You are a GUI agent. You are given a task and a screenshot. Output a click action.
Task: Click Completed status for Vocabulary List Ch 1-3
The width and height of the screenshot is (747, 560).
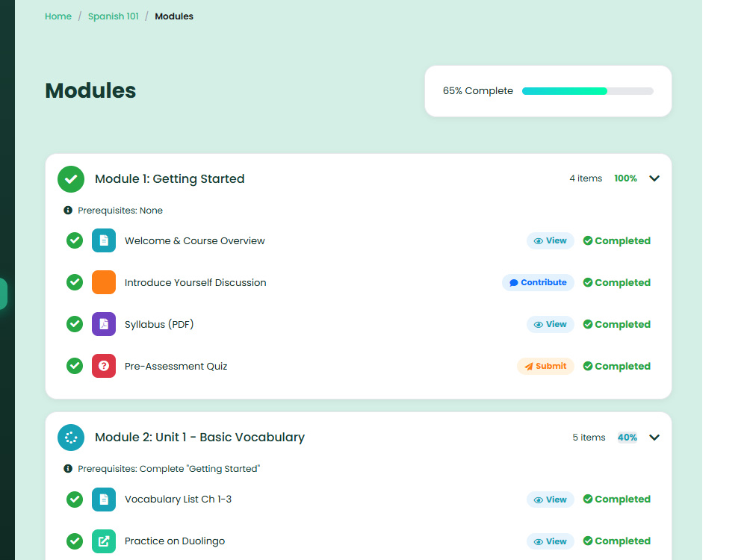tap(617, 499)
